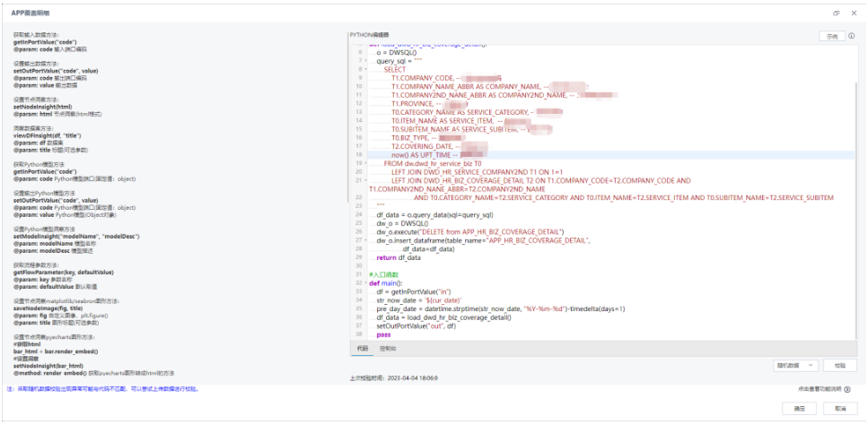Switch to the 代码 tab

point(363,348)
